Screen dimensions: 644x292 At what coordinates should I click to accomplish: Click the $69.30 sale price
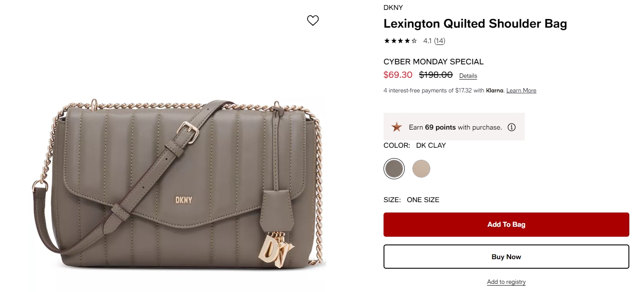(x=398, y=75)
